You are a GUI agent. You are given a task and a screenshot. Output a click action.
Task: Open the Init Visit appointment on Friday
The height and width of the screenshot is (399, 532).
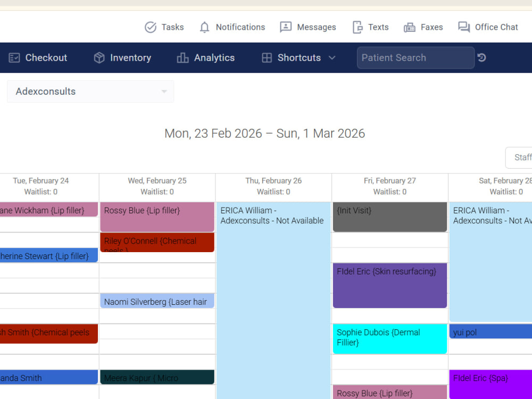coord(390,217)
